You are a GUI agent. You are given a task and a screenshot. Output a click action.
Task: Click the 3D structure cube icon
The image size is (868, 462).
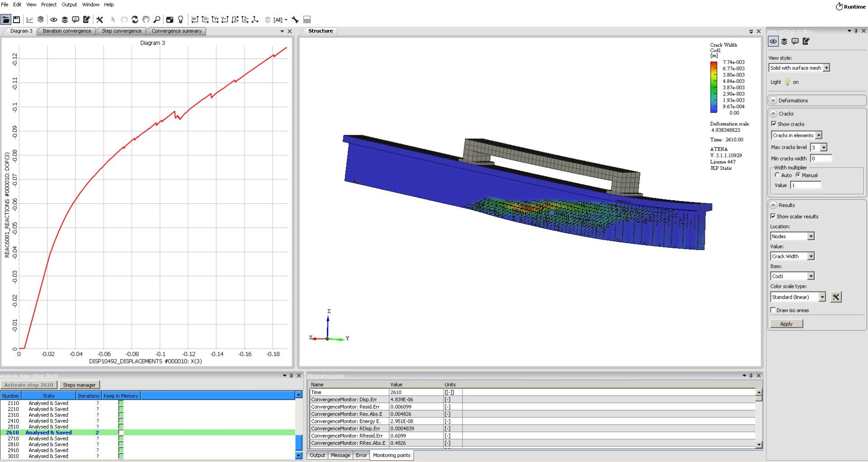[41, 19]
